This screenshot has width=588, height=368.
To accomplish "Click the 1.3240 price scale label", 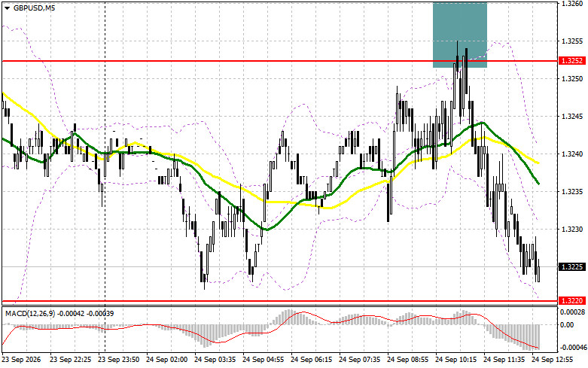I will coord(571,154).
